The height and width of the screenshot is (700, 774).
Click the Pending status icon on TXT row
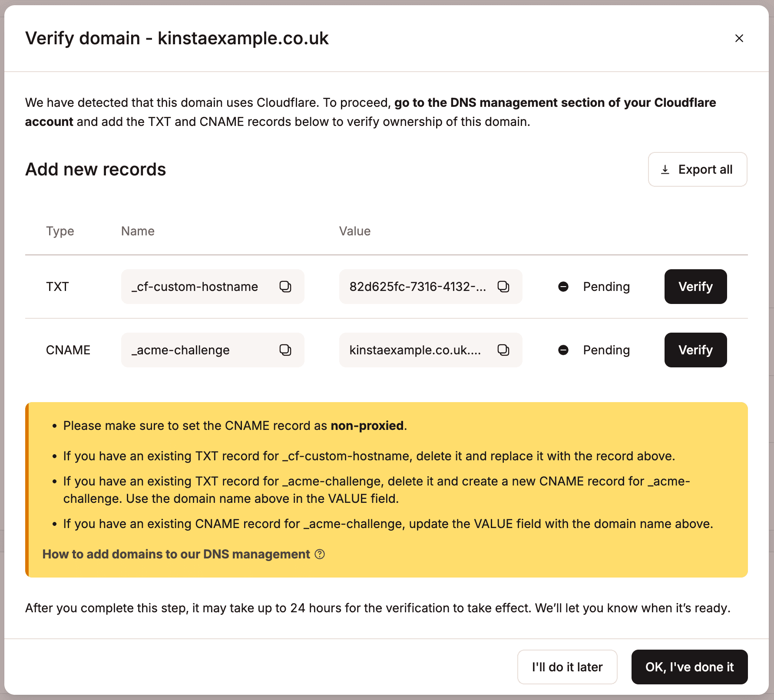(x=563, y=287)
